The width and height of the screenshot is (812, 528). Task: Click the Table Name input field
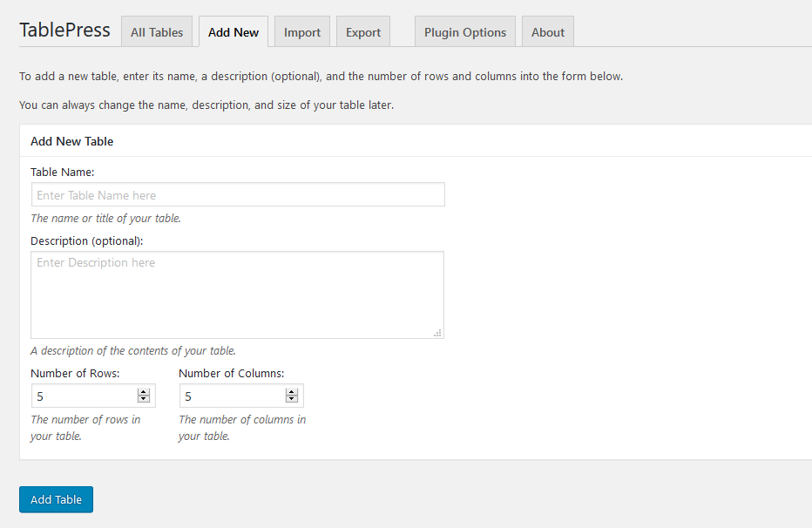(x=238, y=193)
